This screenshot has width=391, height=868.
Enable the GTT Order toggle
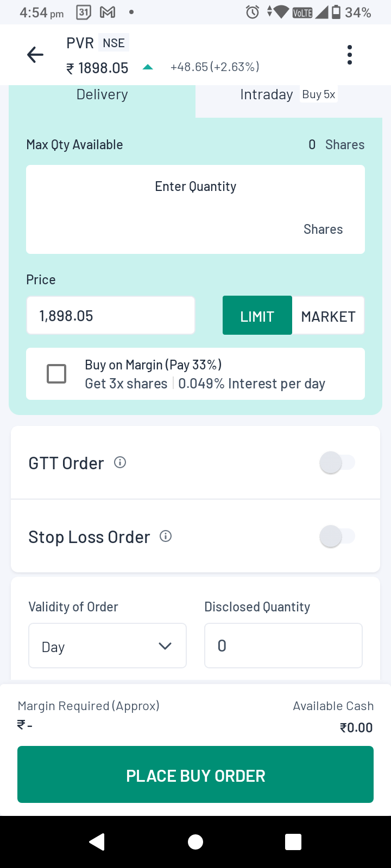point(337,463)
